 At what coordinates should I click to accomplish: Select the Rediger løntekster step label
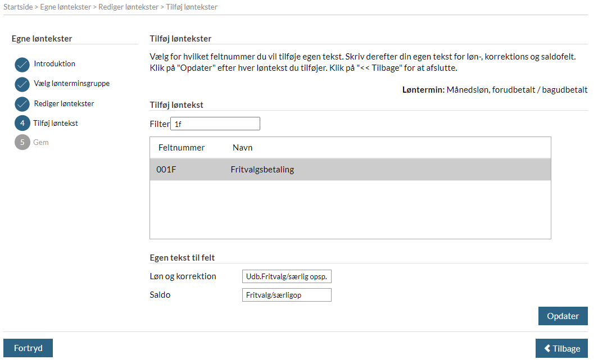[x=64, y=104]
